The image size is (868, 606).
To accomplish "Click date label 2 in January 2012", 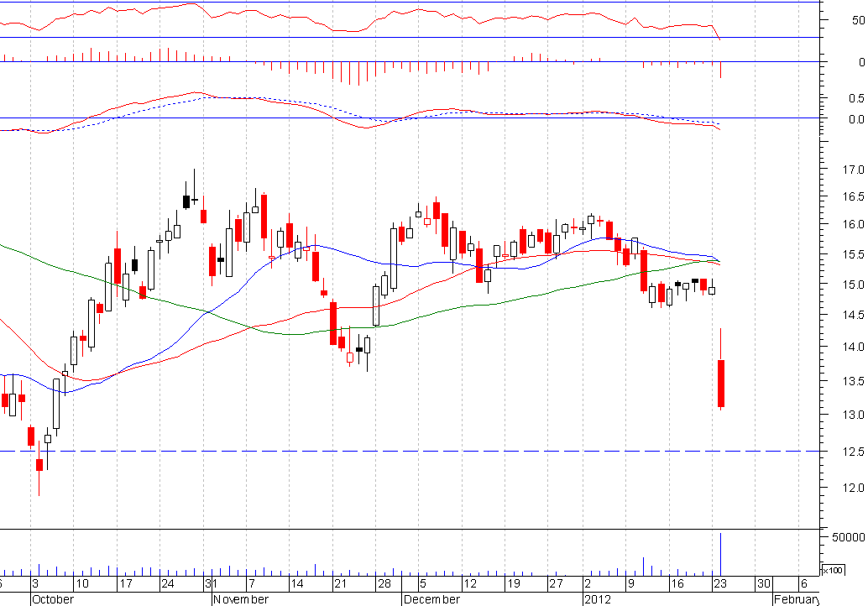I will 588,583.
